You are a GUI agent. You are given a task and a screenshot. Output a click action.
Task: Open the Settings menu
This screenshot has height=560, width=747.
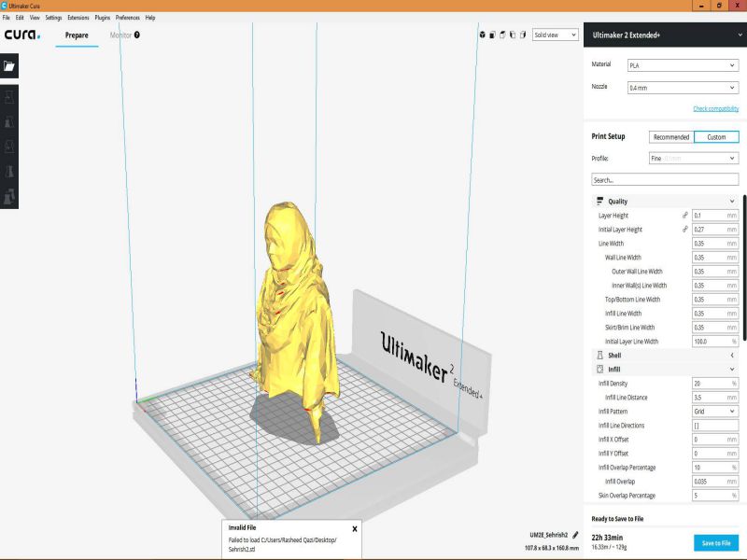(53, 18)
